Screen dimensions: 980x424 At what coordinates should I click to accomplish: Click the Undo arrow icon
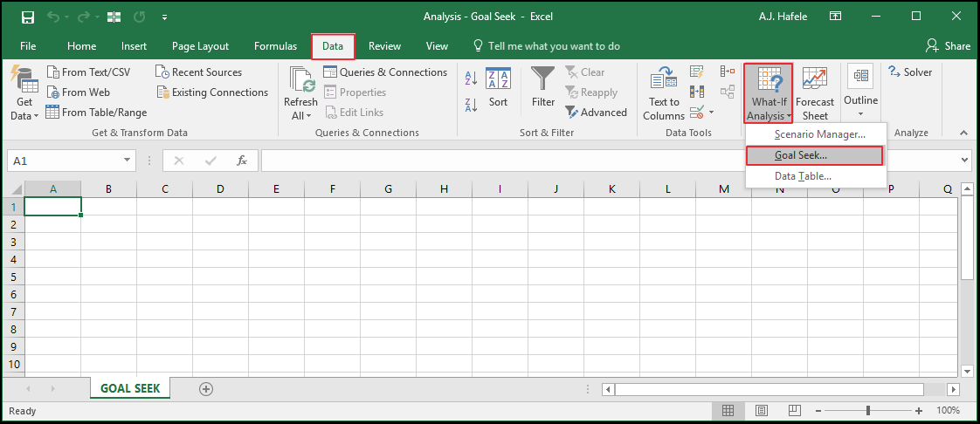[53, 17]
